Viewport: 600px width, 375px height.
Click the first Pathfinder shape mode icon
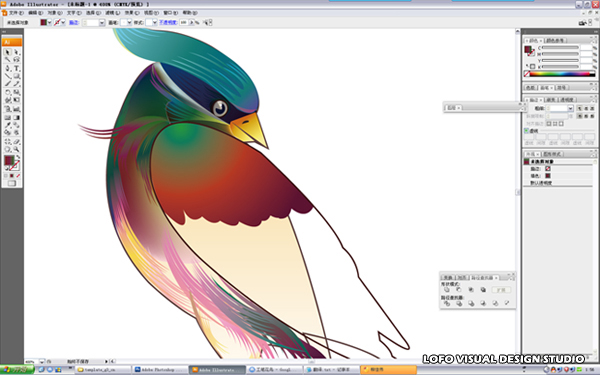pyautogui.click(x=447, y=290)
